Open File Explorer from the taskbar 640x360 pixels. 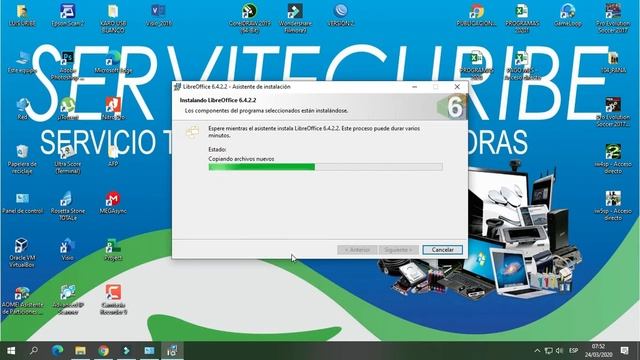(x=80, y=351)
